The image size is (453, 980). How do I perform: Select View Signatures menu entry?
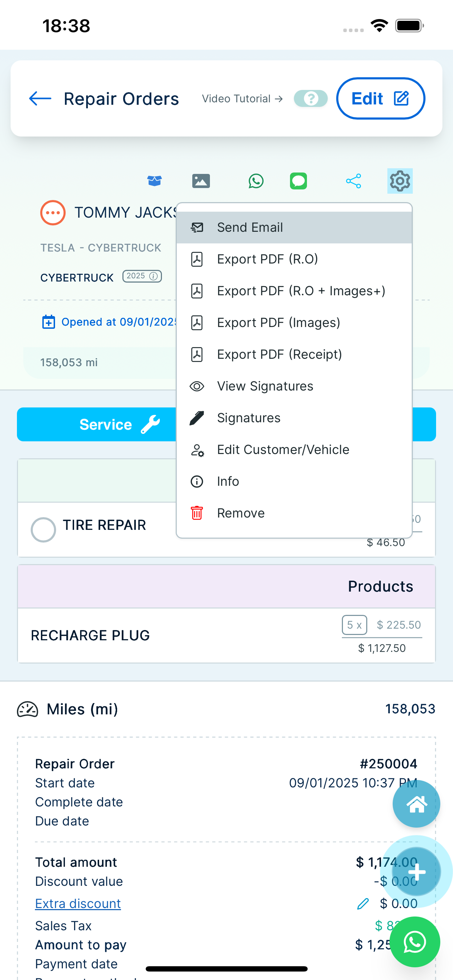(x=294, y=386)
